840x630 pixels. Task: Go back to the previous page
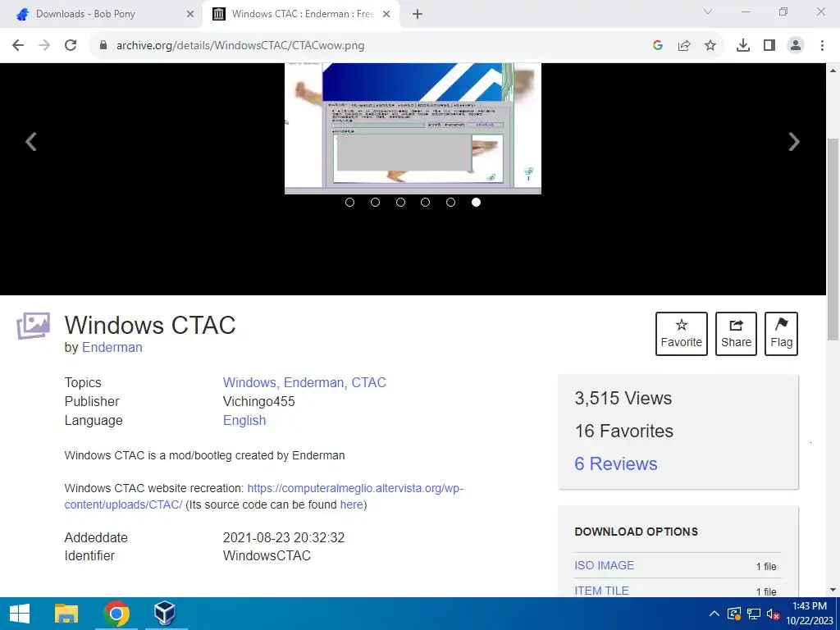(18, 46)
